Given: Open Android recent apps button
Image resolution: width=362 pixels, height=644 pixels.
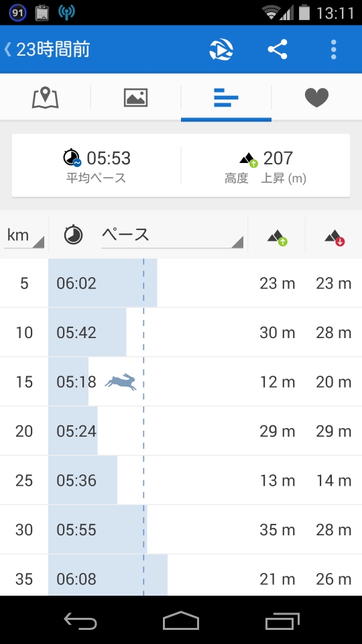Looking at the screenshot, I should tap(282, 621).
